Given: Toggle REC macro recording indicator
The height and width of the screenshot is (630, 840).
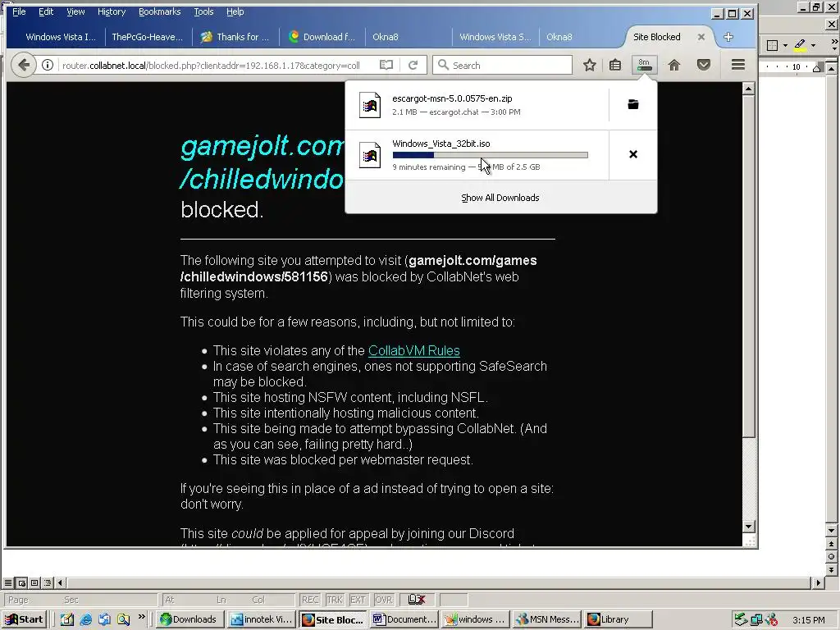Looking at the screenshot, I should click(309, 600).
